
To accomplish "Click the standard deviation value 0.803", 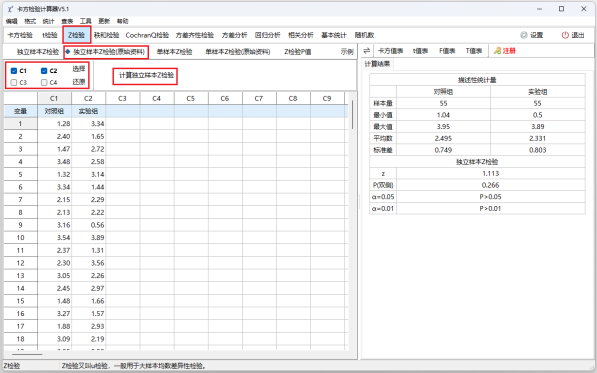I will pyautogui.click(x=538, y=150).
